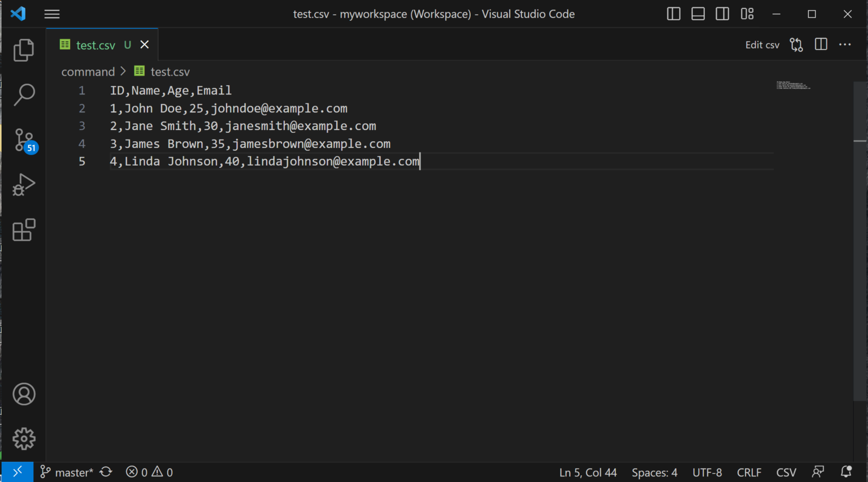Click the Edit csv button

pos(762,45)
